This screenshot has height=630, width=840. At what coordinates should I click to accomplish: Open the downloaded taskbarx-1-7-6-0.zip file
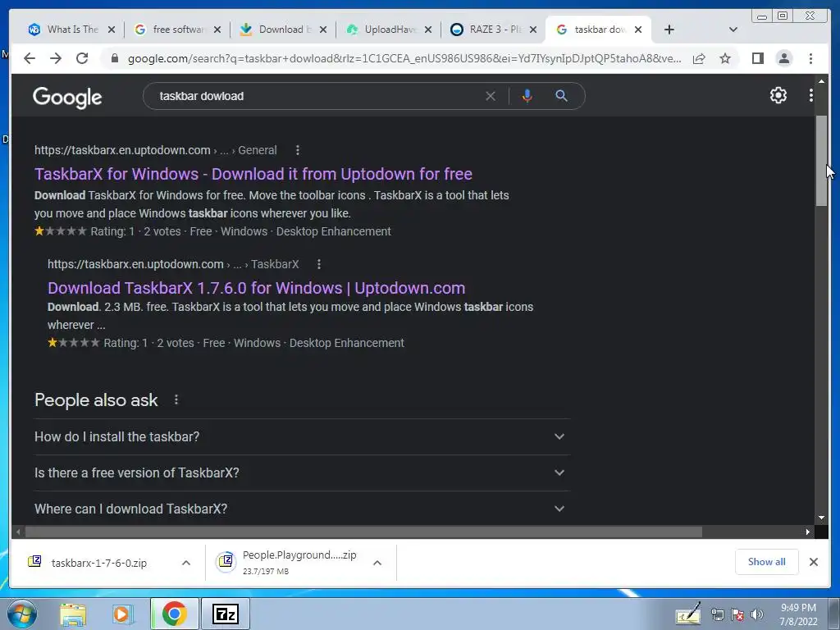(x=98, y=563)
